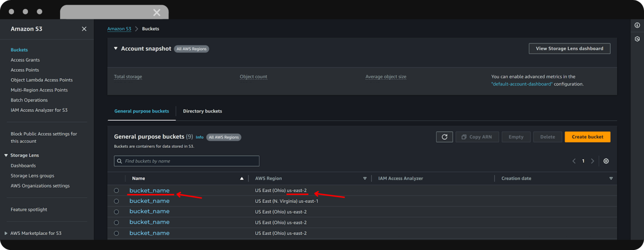Screen dimensions: 644x250
Task: Go to Object Lambda Access Points
Action: click(42, 80)
